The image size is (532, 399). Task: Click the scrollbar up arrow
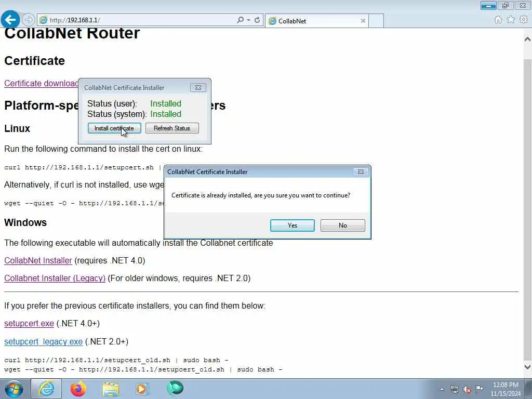527,39
